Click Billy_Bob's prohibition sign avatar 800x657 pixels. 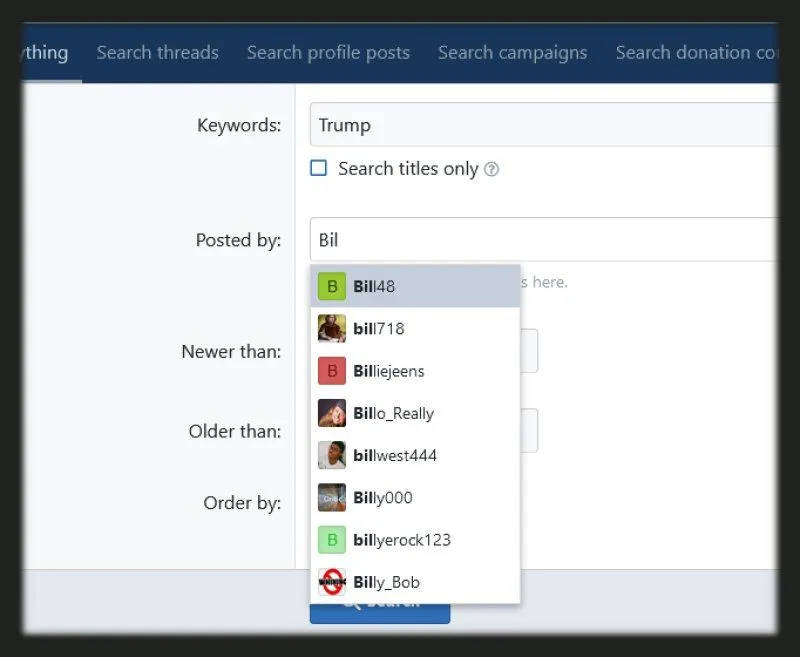332,582
